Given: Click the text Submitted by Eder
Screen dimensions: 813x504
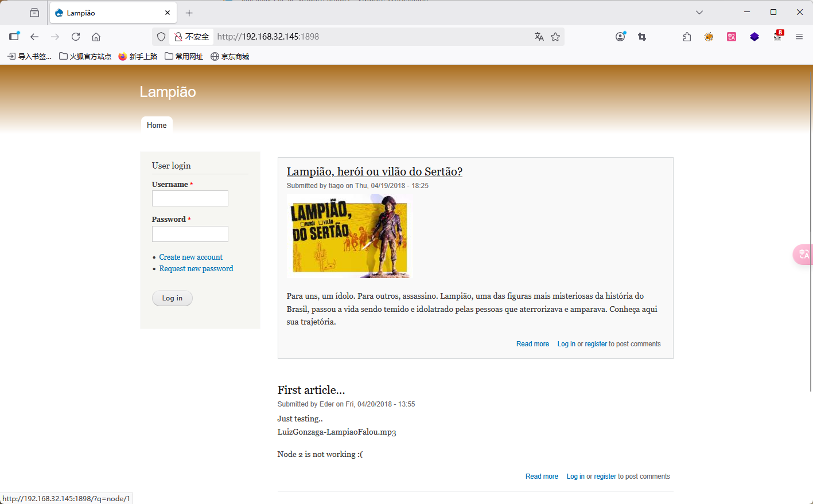Looking at the screenshot, I should point(306,404).
